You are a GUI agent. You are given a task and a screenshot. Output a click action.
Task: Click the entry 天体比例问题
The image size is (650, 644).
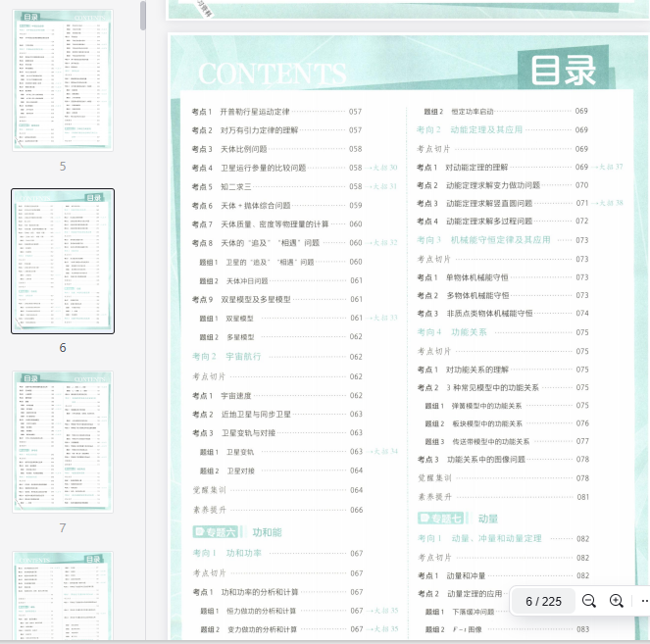pos(244,149)
